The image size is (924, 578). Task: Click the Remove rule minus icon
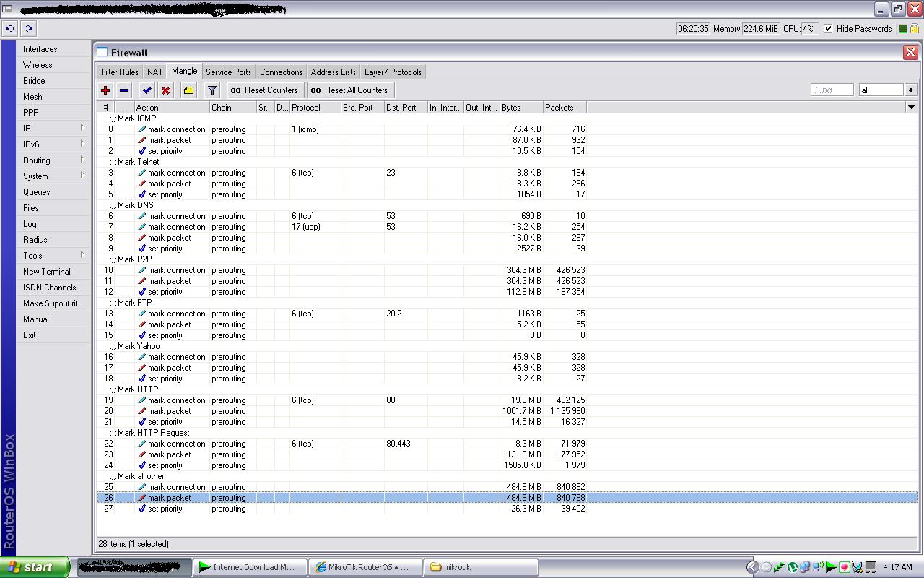[124, 90]
